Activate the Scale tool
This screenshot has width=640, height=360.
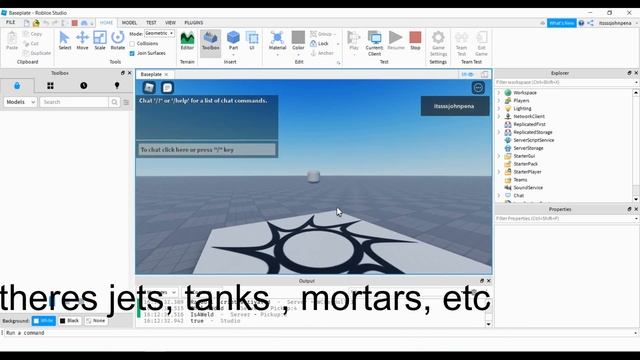(x=100, y=40)
